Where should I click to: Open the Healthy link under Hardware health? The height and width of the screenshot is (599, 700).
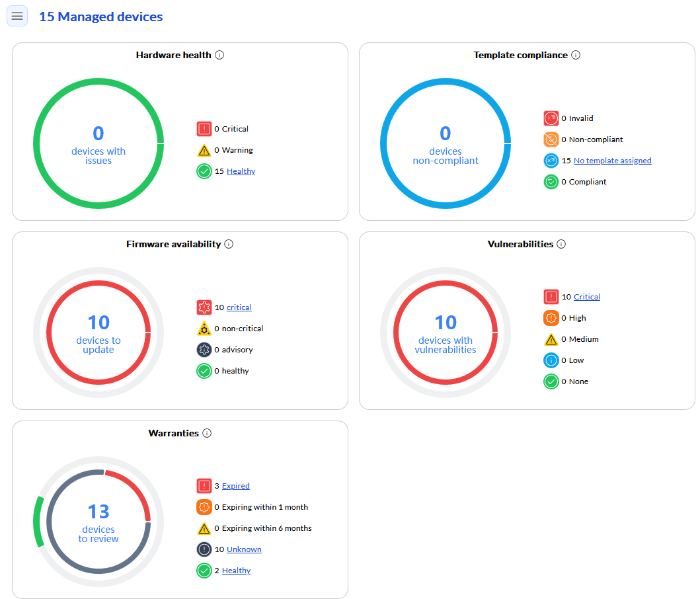tap(241, 171)
